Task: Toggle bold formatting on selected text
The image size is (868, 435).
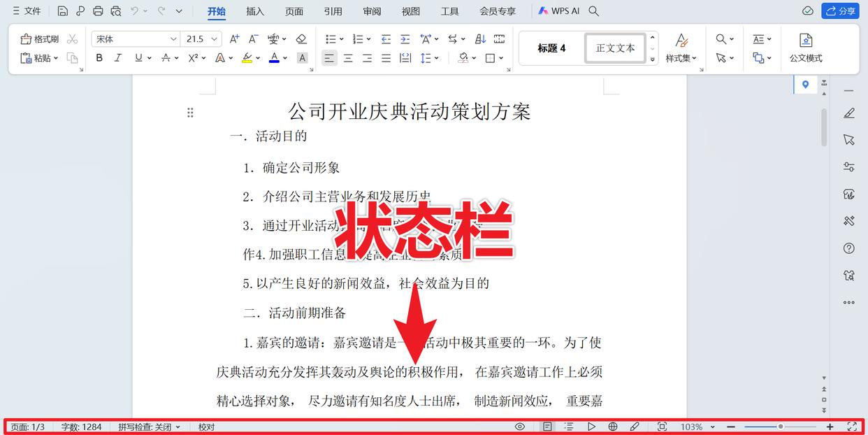Action: 99,58
